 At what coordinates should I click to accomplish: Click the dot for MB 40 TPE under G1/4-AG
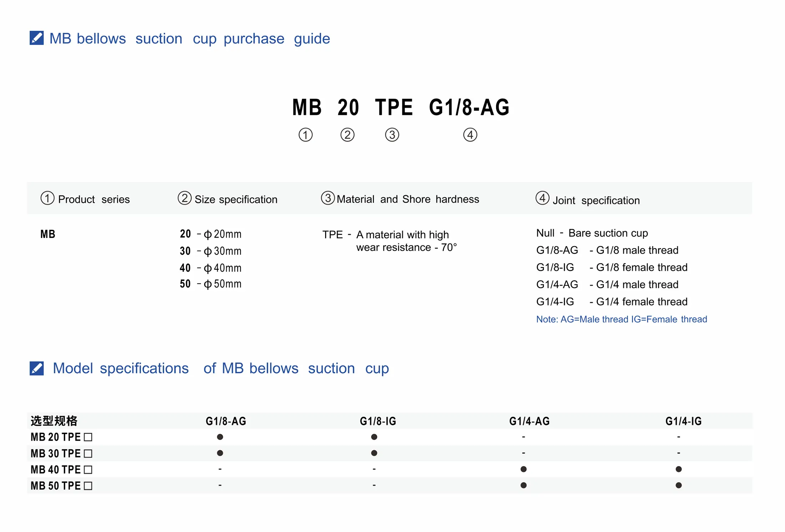click(x=523, y=469)
